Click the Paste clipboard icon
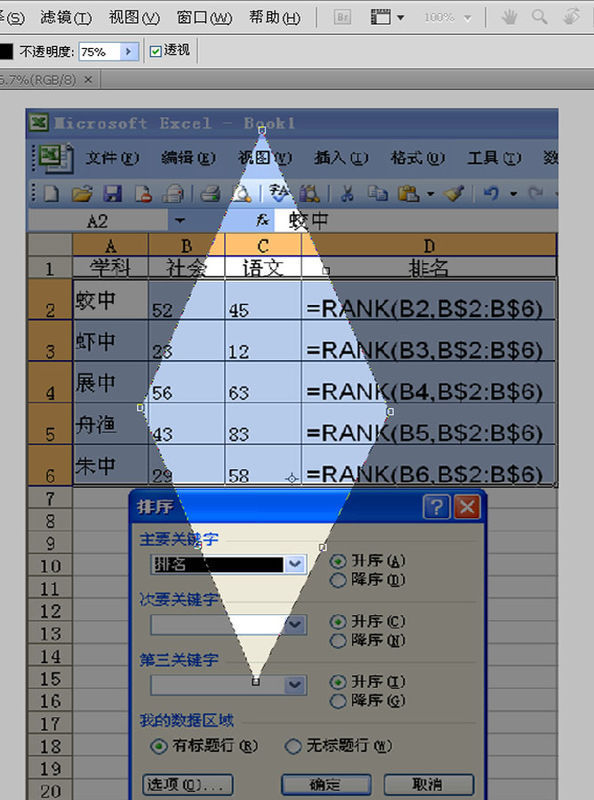The width and height of the screenshot is (594, 800). point(409,194)
